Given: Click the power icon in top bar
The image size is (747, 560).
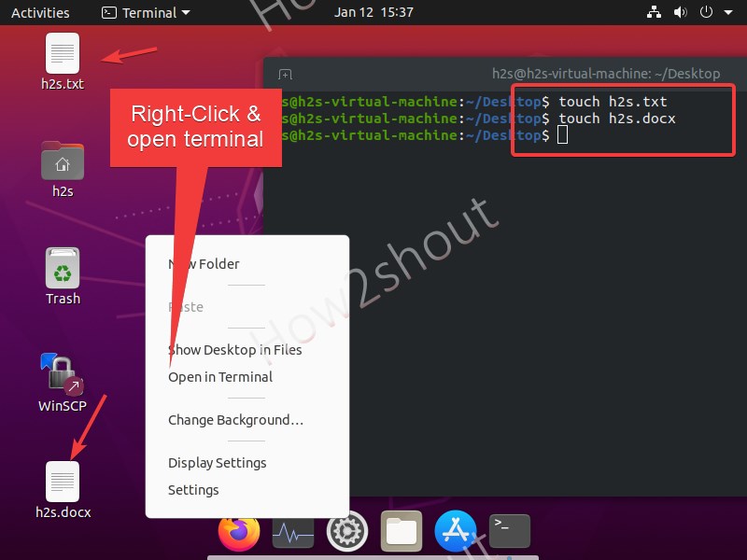Looking at the screenshot, I should 706,12.
